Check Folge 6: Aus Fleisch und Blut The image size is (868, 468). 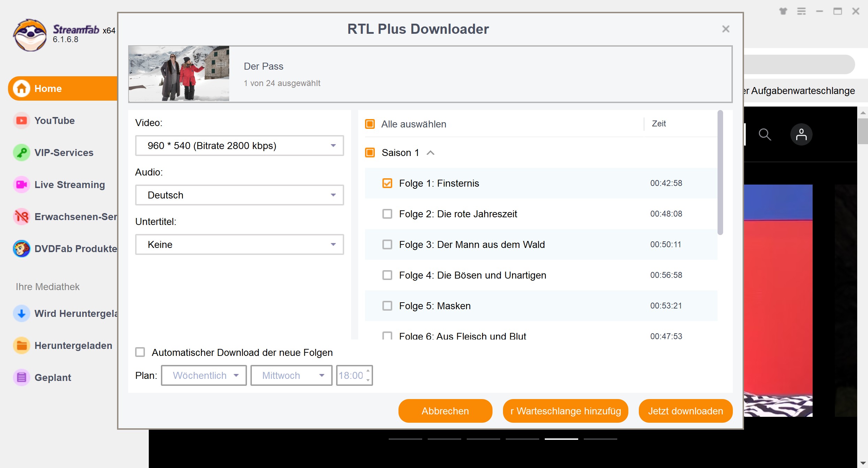tap(387, 336)
